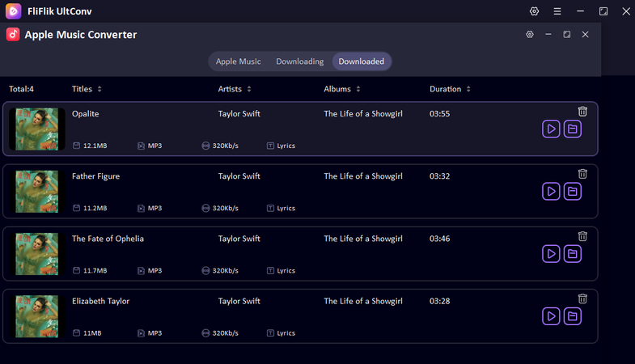The width and height of the screenshot is (635, 364).
Task: Open the FliFlik UltConv hamburger menu
Action: pos(557,11)
